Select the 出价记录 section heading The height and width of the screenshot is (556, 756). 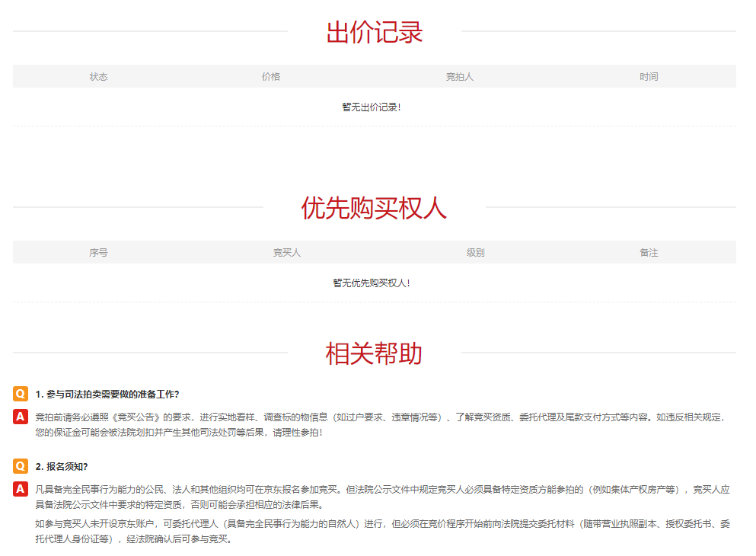coord(375,32)
